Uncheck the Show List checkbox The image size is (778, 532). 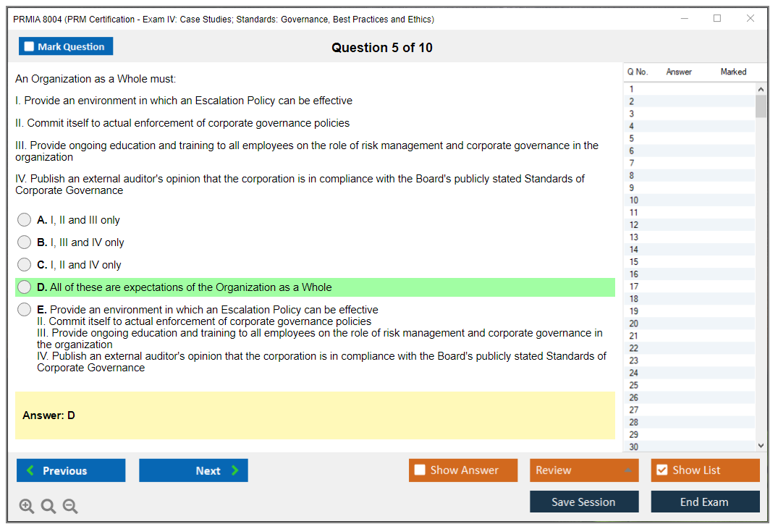661,470
